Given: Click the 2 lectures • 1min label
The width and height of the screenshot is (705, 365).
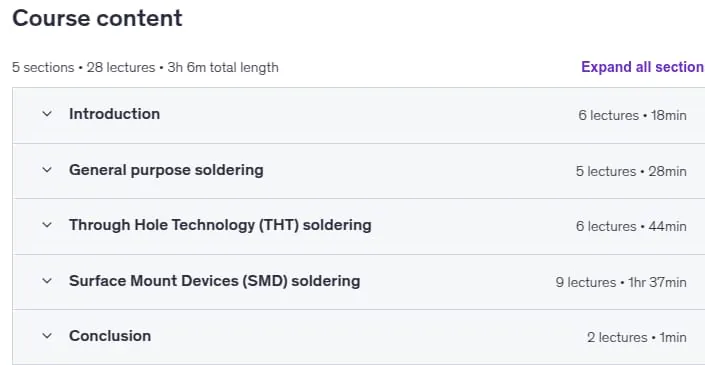Looking at the screenshot, I should coord(637,337).
